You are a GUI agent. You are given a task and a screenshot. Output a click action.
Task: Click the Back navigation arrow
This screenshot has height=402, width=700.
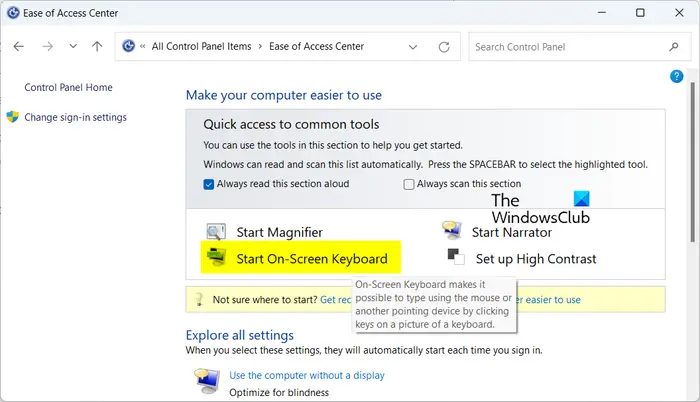coord(18,46)
